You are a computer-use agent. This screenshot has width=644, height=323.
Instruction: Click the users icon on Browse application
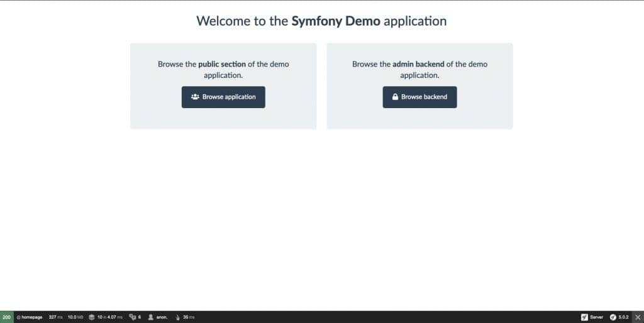[195, 97]
